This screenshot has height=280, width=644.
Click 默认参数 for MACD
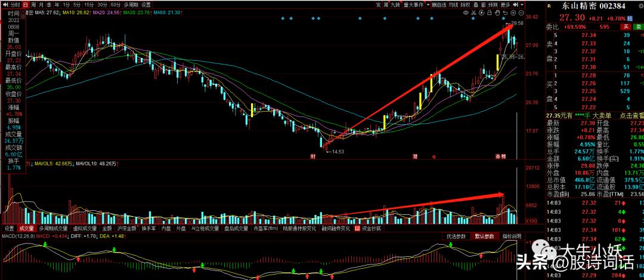coord(484,236)
